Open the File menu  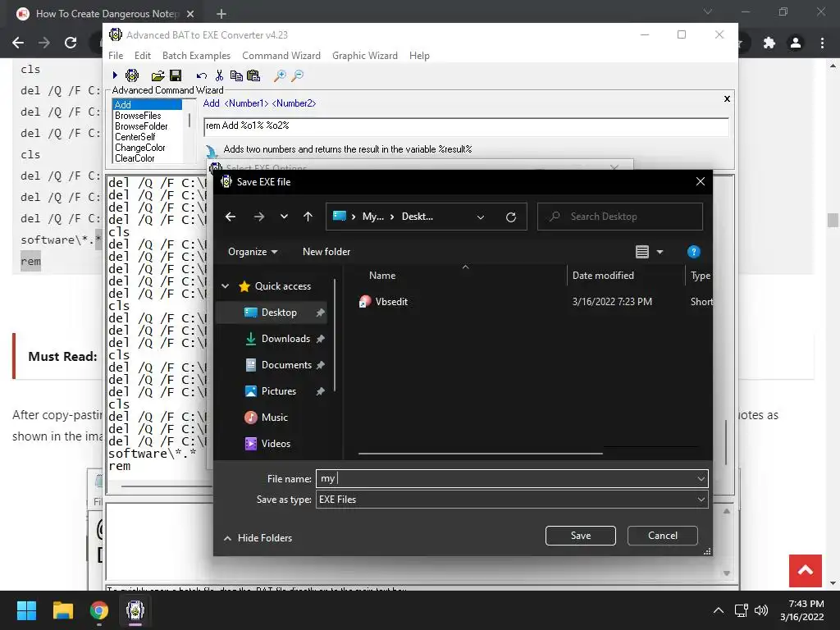[116, 56]
